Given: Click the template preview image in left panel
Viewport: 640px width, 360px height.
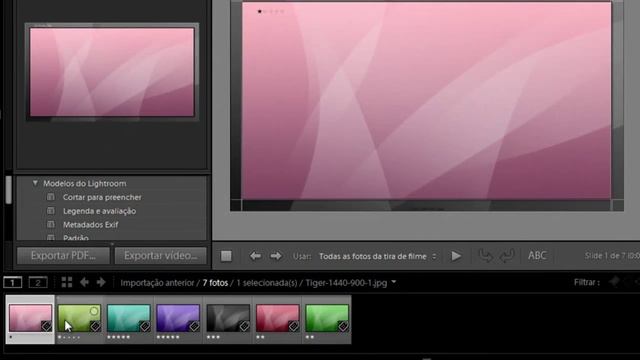Looking at the screenshot, I should coord(112,72).
